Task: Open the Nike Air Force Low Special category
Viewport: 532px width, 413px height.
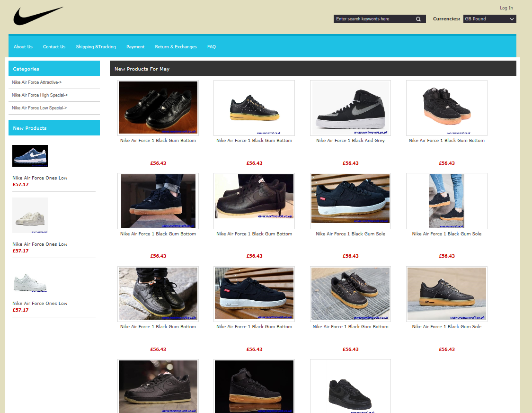Action: (39, 108)
